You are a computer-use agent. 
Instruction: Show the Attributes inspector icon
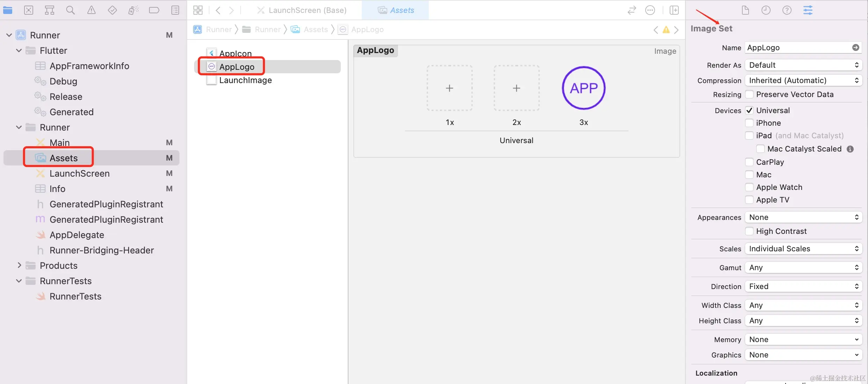(x=808, y=10)
